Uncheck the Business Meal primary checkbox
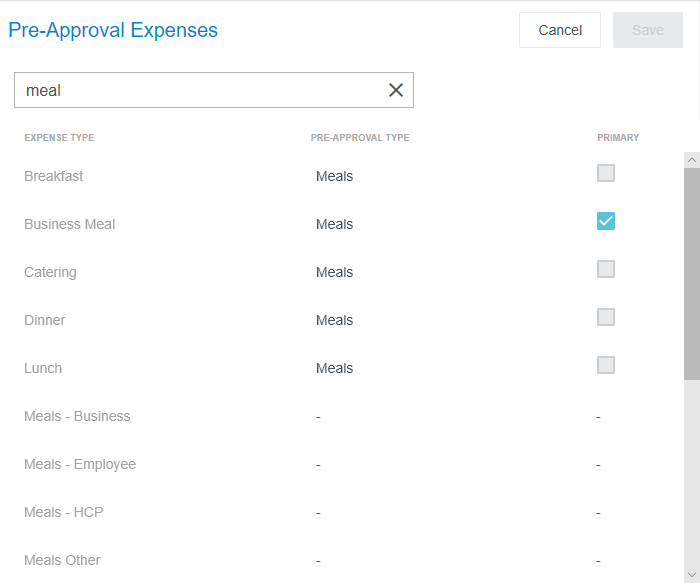The image size is (700, 583). tap(605, 221)
